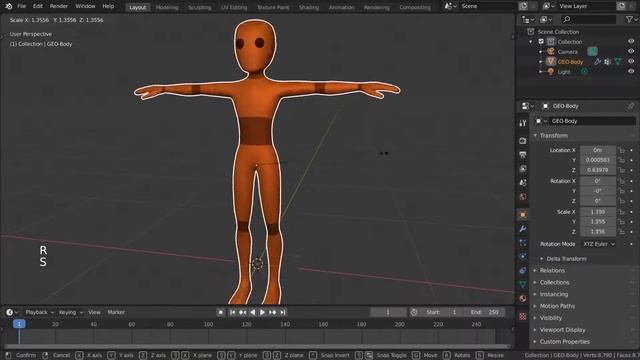Viewport: 640px width, 360px height.
Task: Click the timeline End frame 250 field
Action: [x=484, y=312]
